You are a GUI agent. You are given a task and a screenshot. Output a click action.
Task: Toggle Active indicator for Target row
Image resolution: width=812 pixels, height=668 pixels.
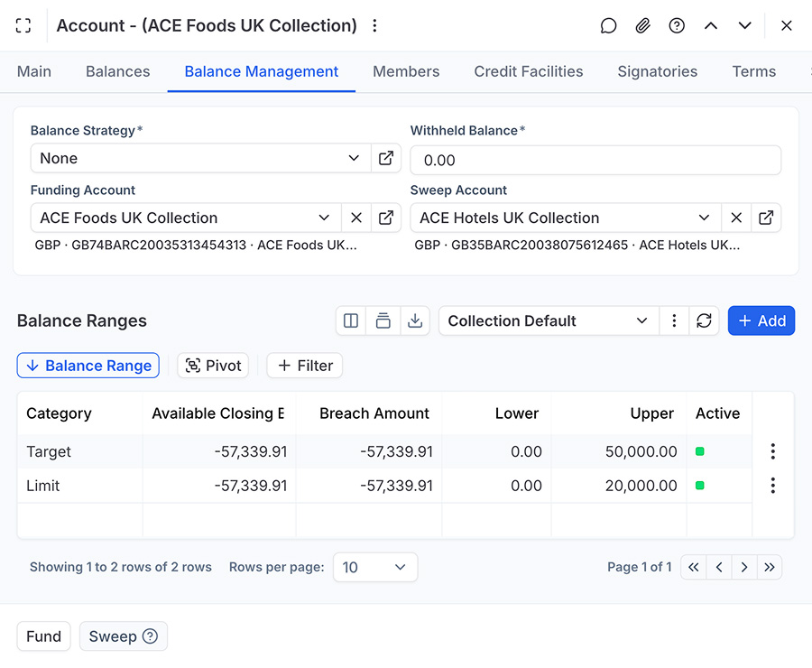click(700, 451)
